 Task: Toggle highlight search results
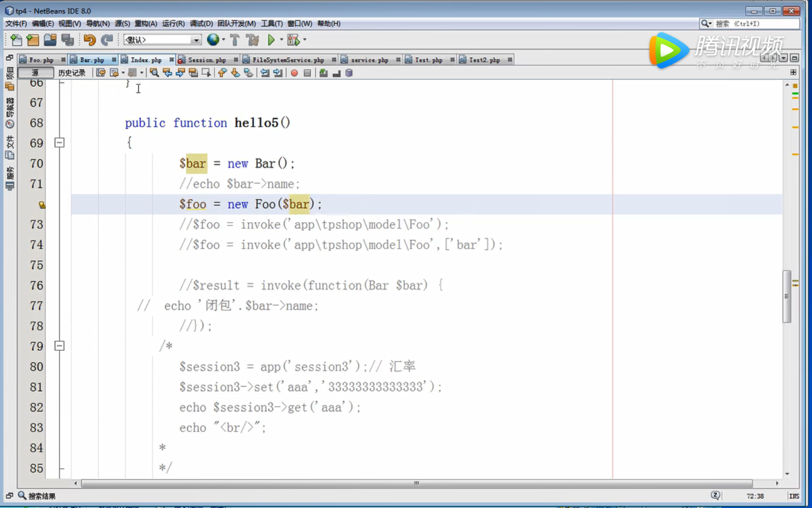tap(193, 73)
